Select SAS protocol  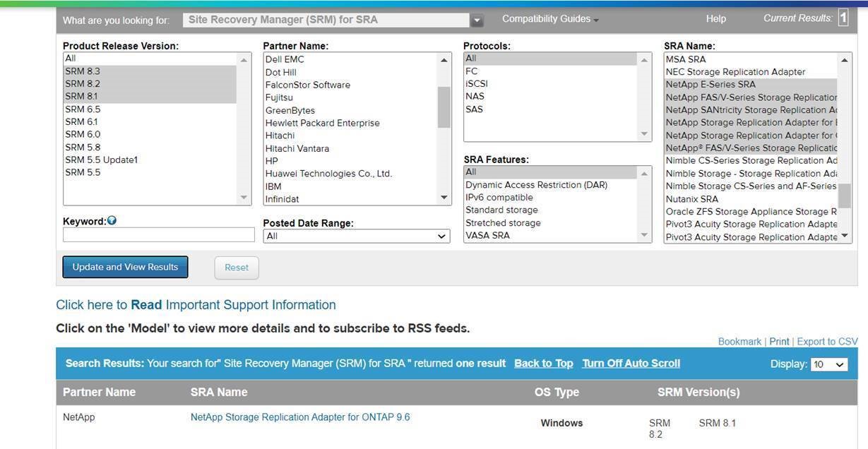point(550,109)
